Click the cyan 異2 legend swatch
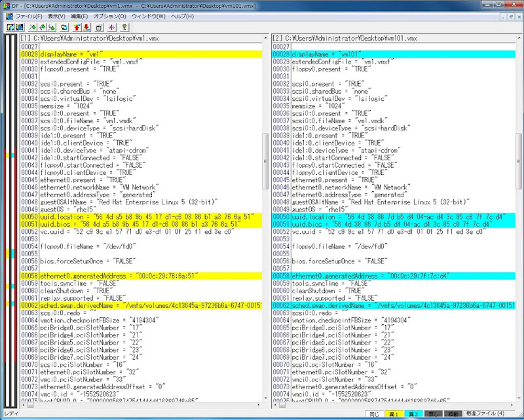Image resolution: width=524 pixels, height=420 pixels. 414,414
